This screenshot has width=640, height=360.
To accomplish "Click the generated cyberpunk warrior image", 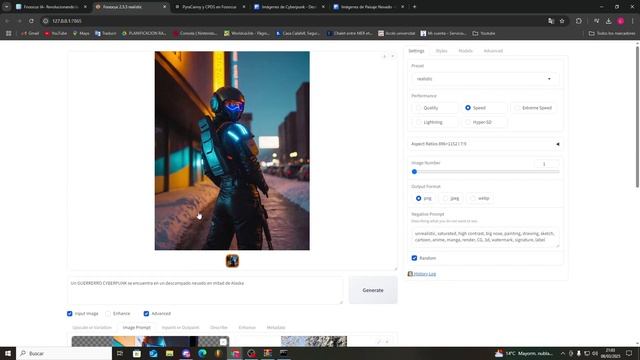I will [x=232, y=150].
